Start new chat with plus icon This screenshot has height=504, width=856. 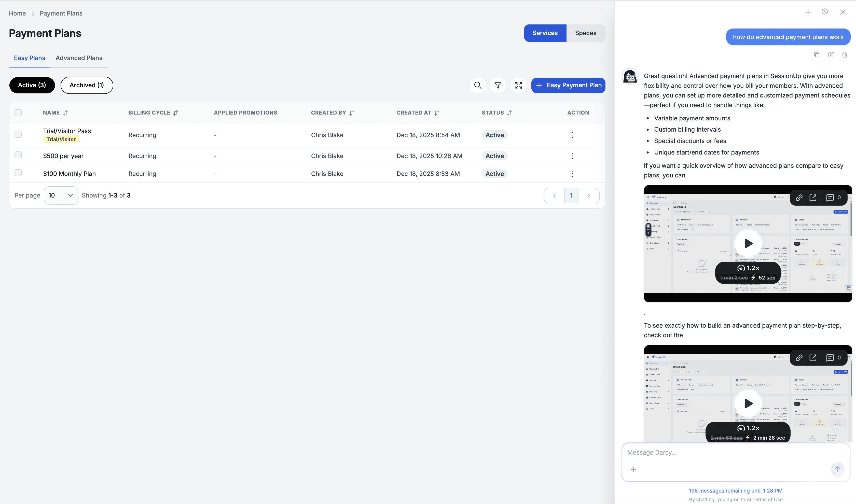point(808,12)
